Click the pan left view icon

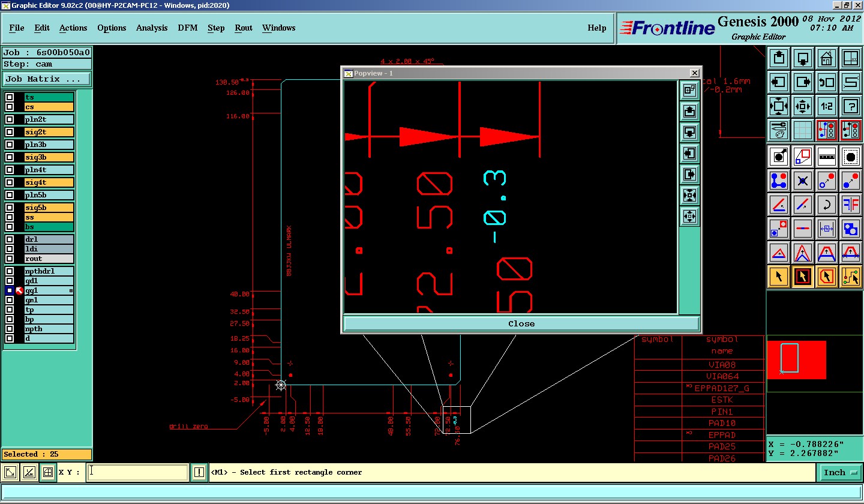point(779,82)
